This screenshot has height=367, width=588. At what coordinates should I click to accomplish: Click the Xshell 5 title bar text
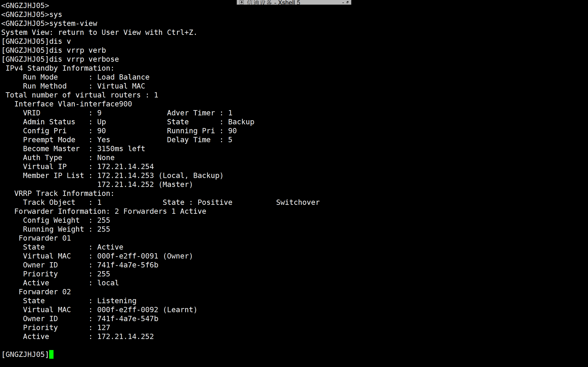(x=273, y=3)
